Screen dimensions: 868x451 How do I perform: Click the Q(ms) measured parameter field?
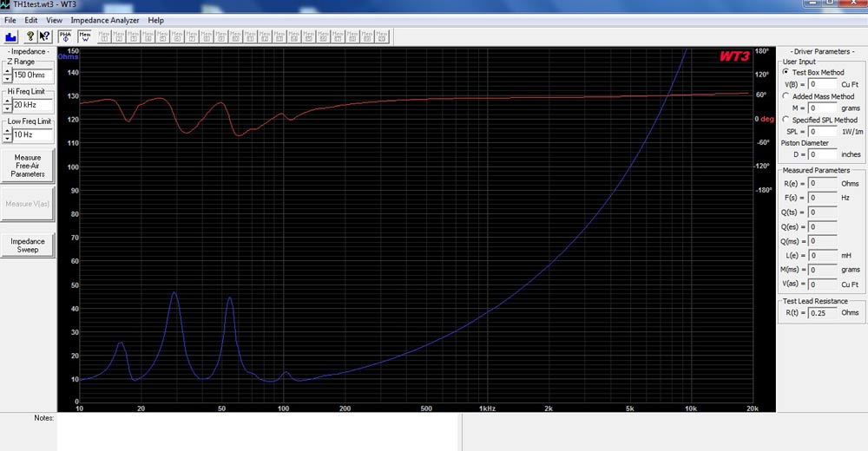point(823,241)
